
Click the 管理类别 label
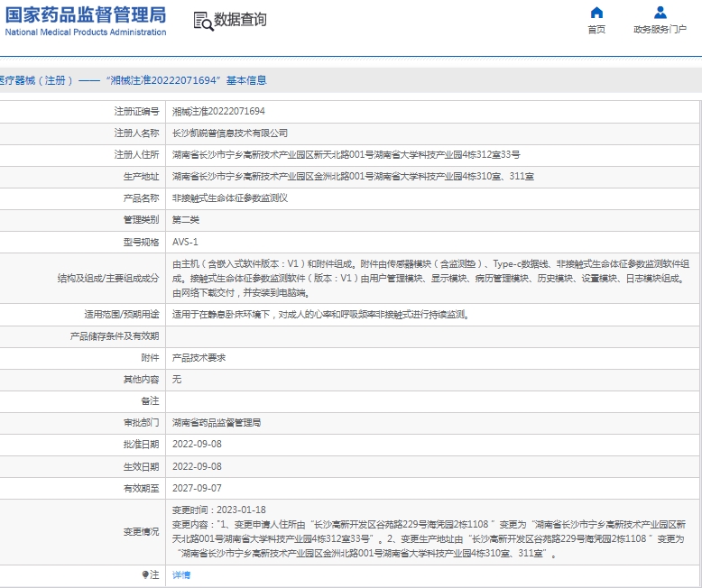click(141, 220)
